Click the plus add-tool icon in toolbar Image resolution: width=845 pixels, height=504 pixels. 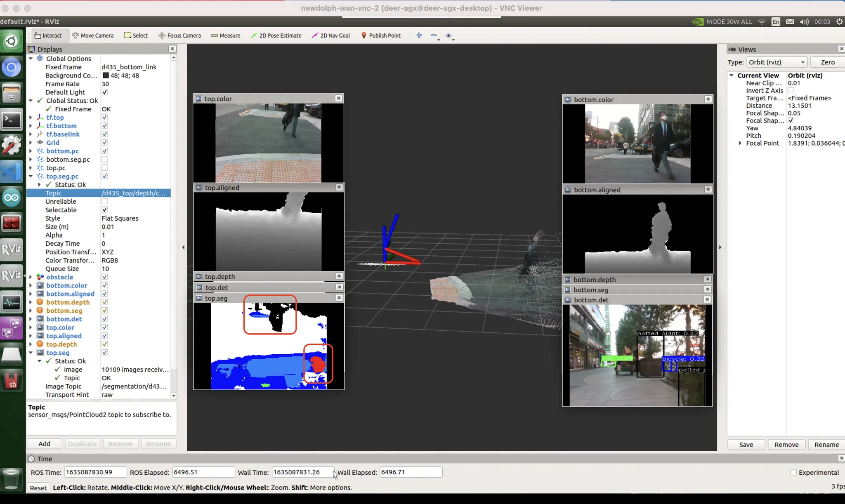point(419,35)
